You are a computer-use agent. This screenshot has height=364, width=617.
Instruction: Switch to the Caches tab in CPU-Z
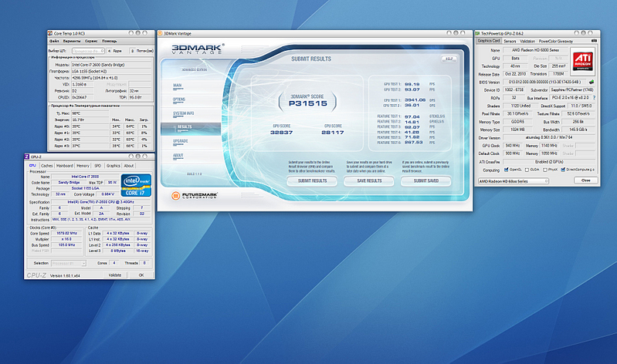[47, 166]
